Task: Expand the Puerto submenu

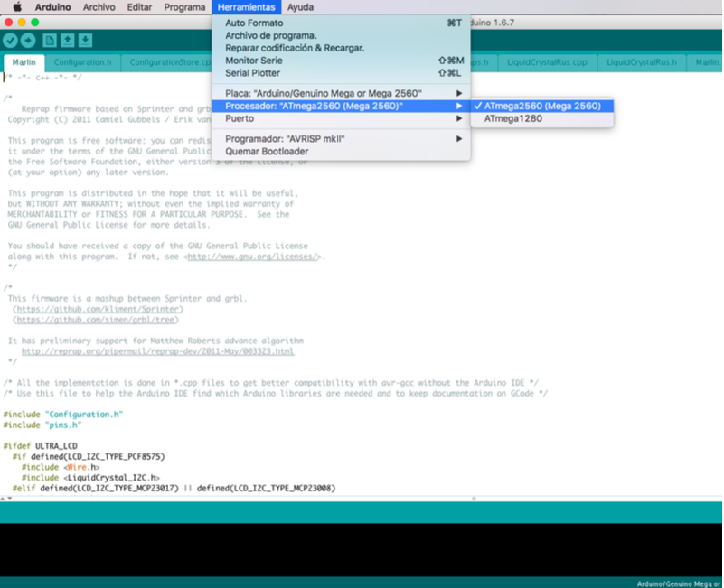Action: click(x=341, y=118)
